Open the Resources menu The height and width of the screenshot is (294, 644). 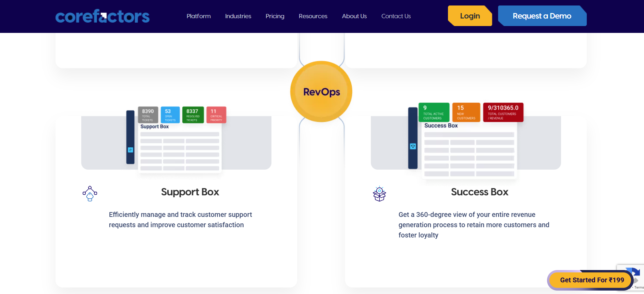(313, 16)
